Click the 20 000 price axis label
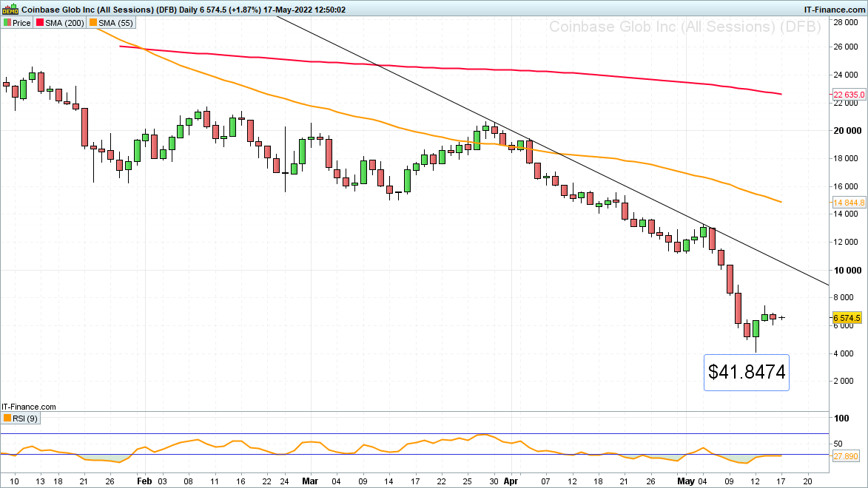Image resolution: width=868 pixels, height=488 pixels. 848,131
